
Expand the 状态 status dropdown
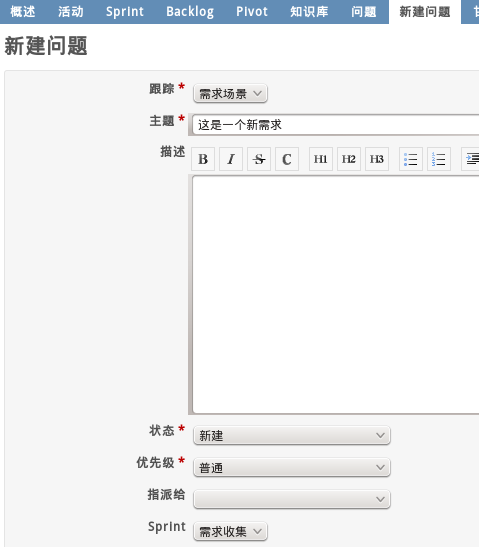(x=292, y=435)
